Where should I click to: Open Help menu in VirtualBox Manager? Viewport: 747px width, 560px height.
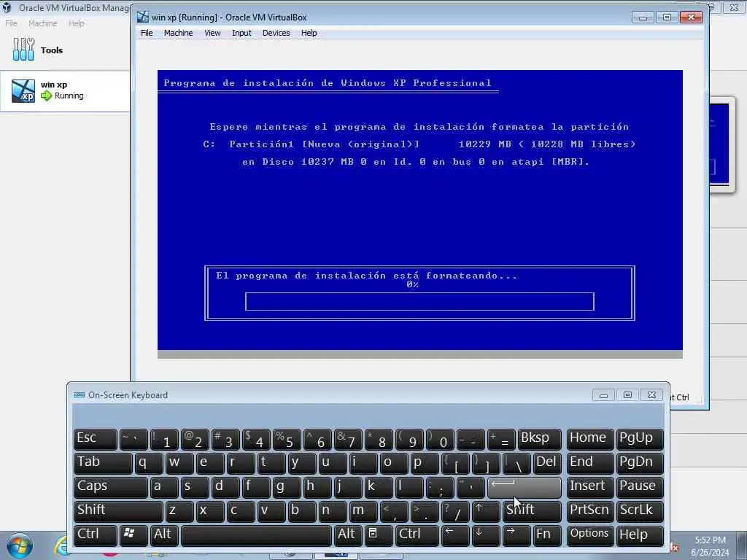[76, 23]
